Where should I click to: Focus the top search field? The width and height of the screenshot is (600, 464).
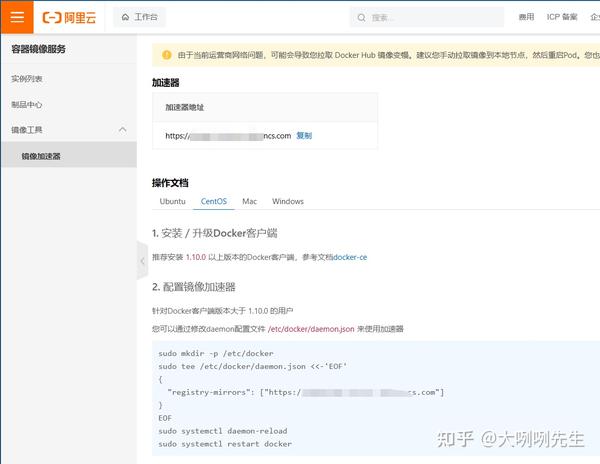tap(427, 18)
